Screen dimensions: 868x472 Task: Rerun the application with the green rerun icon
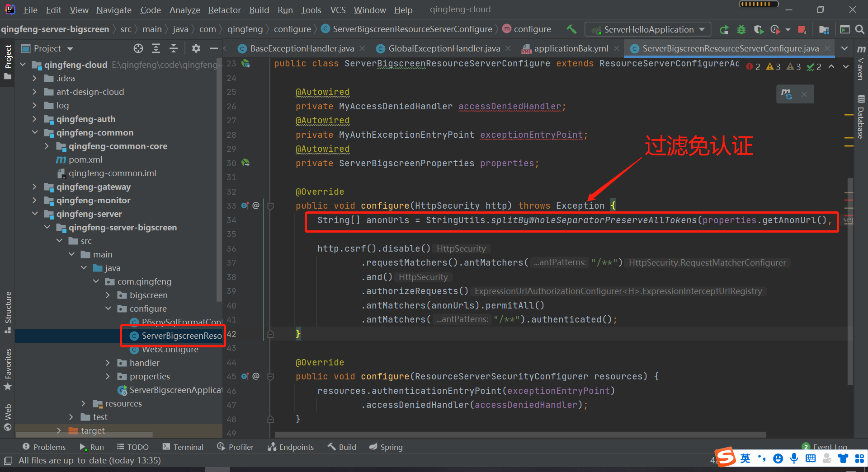724,29
